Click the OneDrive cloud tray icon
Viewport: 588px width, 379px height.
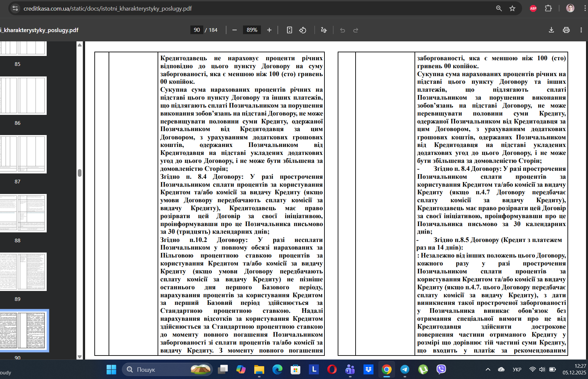(502, 369)
